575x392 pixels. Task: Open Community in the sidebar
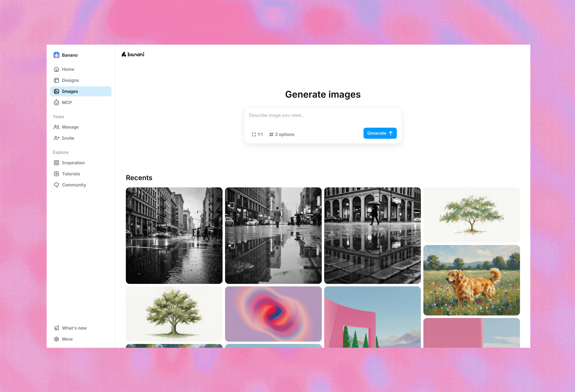(74, 185)
